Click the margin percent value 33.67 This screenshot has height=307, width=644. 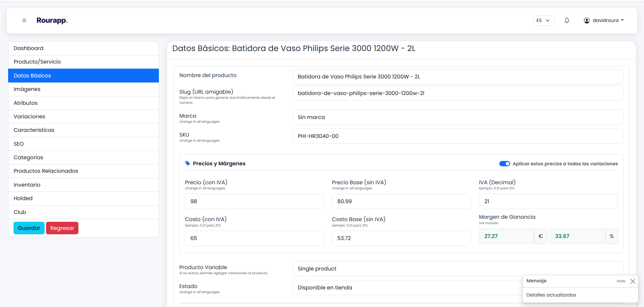(577, 236)
